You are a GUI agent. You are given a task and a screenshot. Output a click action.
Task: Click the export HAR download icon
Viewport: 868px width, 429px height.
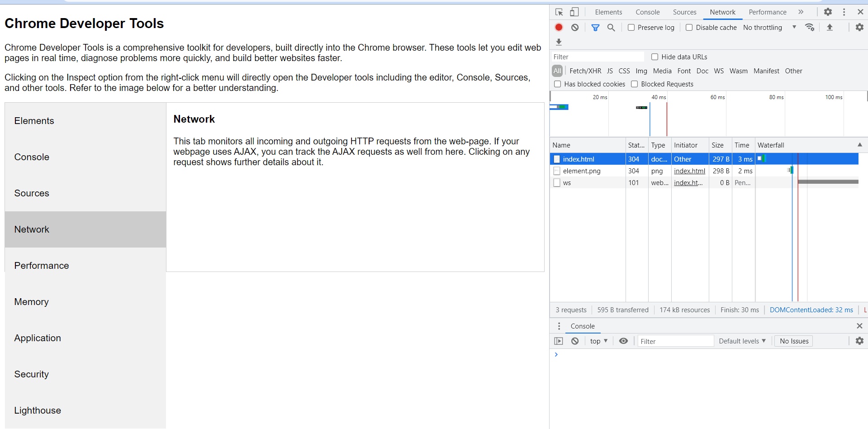coord(559,42)
